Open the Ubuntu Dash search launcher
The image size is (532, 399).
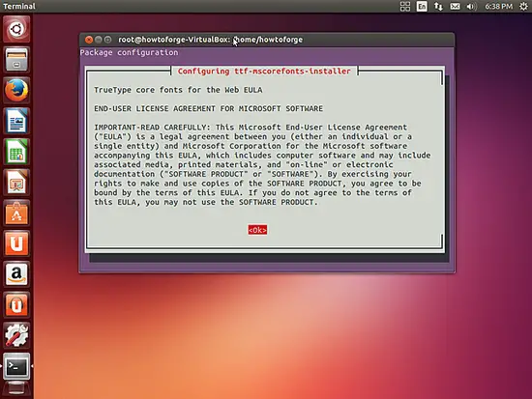tap(16, 29)
